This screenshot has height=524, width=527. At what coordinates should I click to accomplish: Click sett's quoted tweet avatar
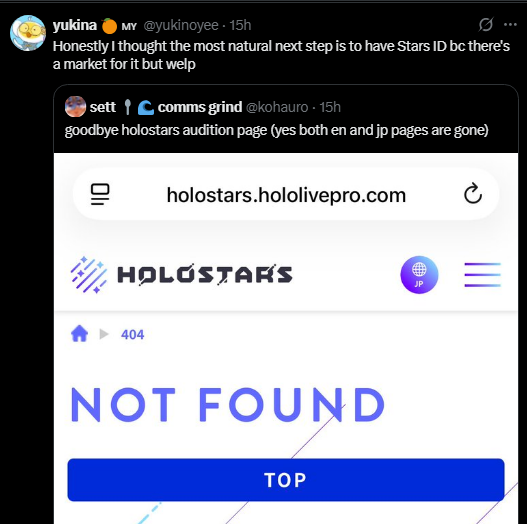[75, 107]
